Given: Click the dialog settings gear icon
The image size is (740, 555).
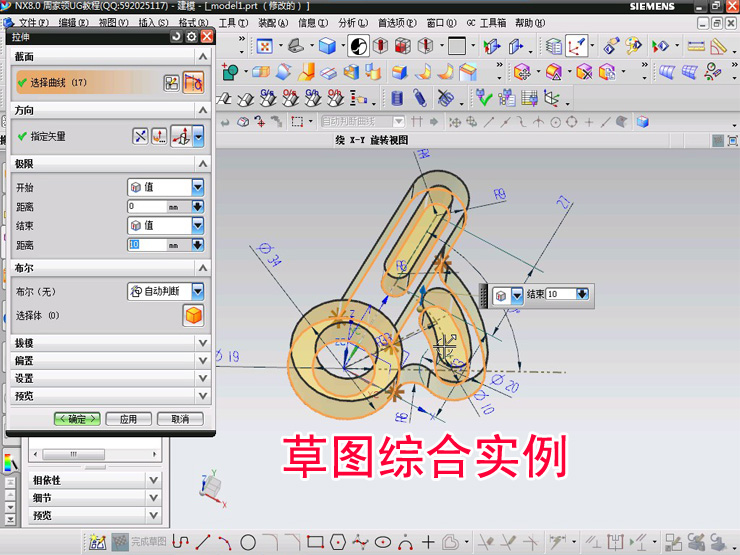Looking at the screenshot, I should (191, 36).
